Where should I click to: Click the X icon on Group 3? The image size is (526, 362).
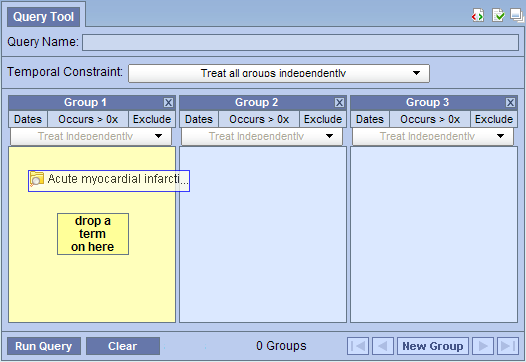(511, 102)
